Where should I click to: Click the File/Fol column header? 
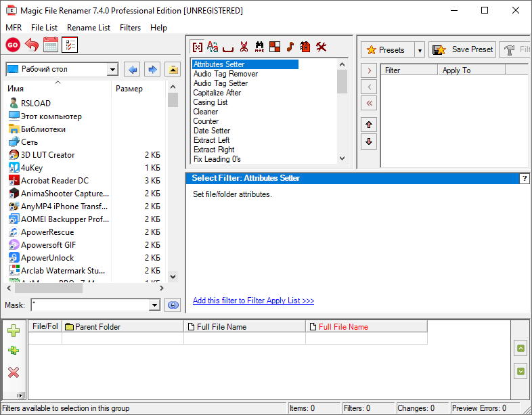[x=45, y=327]
